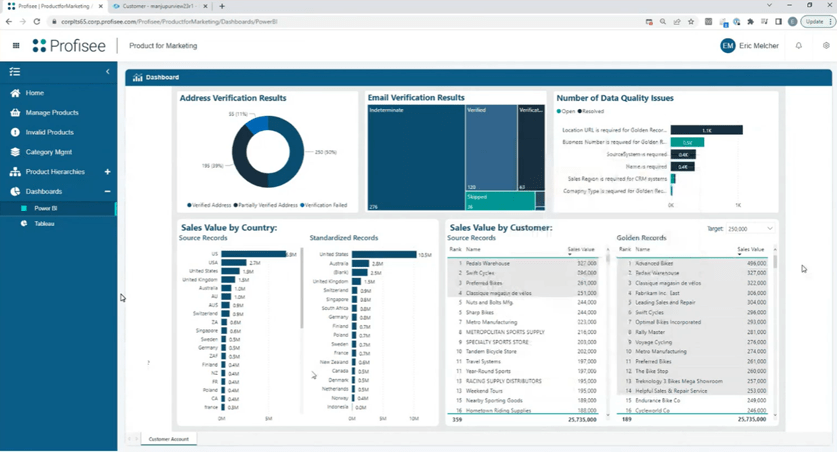Click the share page icon
Image resolution: width=837 pixels, height=452 pixels.
pos(677,22)
